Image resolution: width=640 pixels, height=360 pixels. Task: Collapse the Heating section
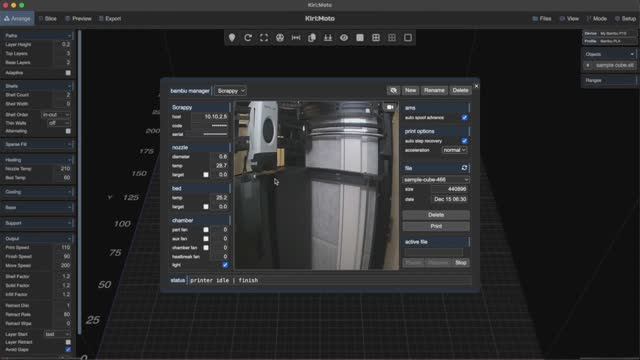pyautogui.click(x=37, y=160)
